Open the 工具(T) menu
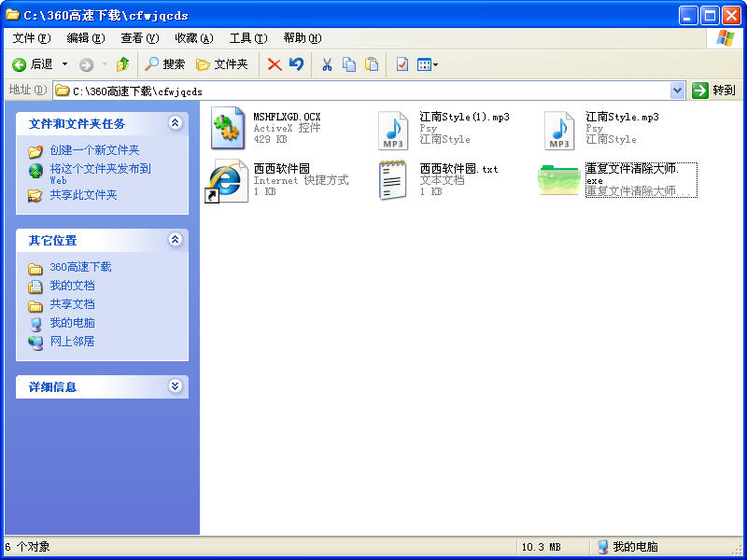Screen dimensions: 747x560 pos(248,38)
